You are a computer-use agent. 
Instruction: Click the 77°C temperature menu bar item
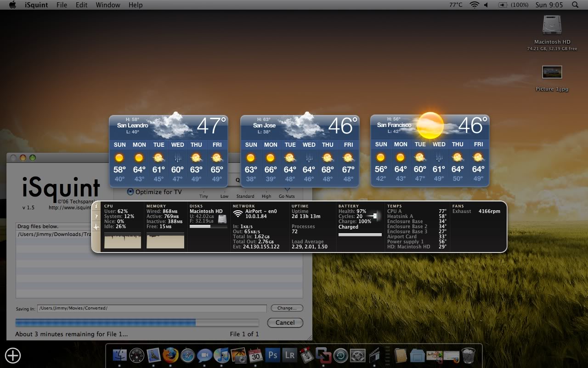(456, 5)
